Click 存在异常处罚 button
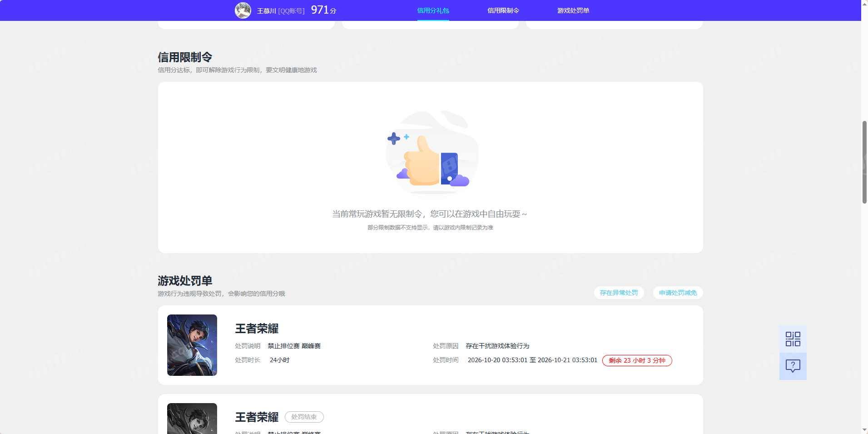Screen dimensions: 868x434 click(619, 293)
